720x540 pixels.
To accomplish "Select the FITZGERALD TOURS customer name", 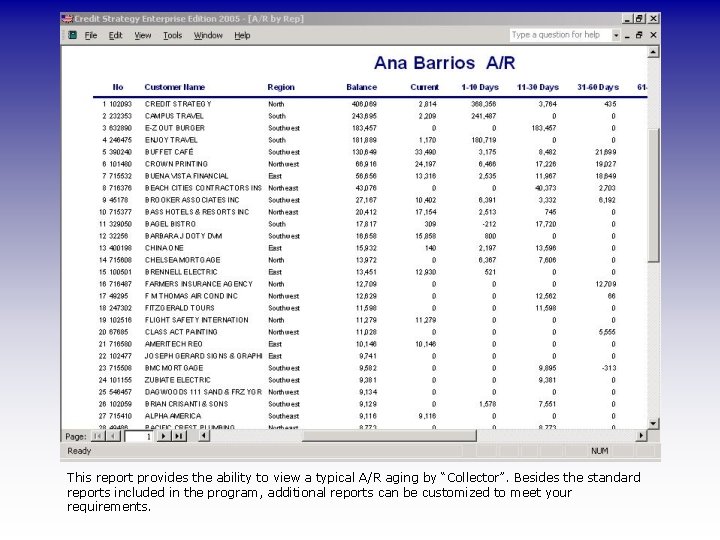I will pyautogui.click(x=180, y=308).
